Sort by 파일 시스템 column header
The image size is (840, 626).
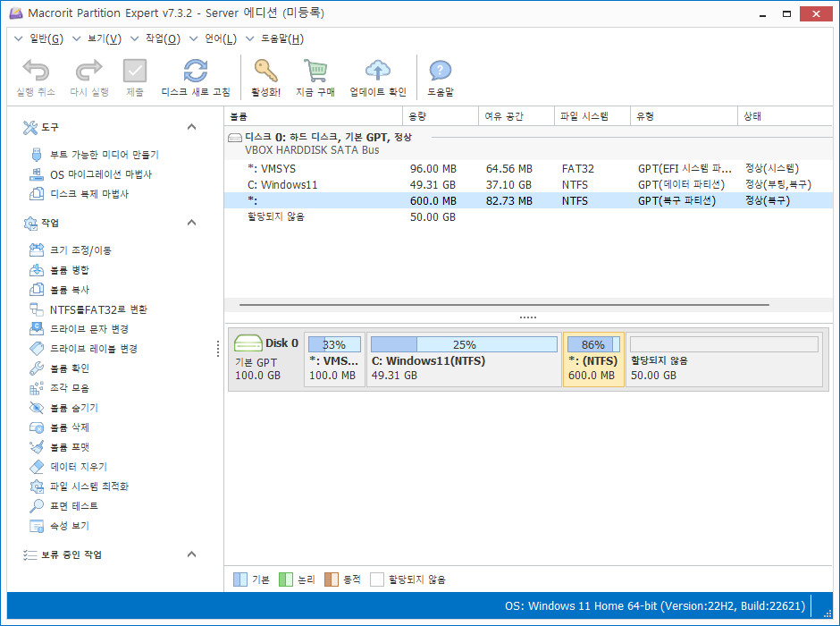pyautogui.click(x=592, y=116)
